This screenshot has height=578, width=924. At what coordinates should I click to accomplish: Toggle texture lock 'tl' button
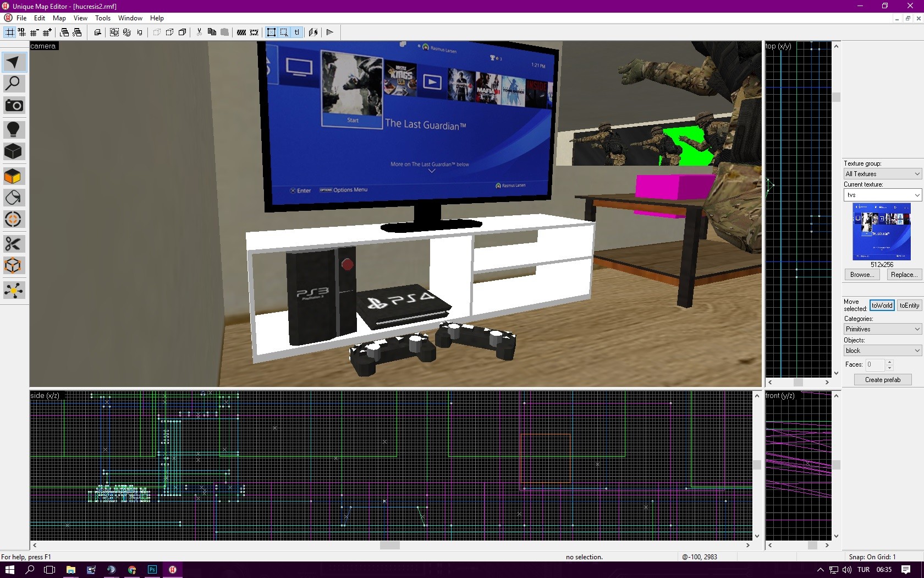pos(296,32)
